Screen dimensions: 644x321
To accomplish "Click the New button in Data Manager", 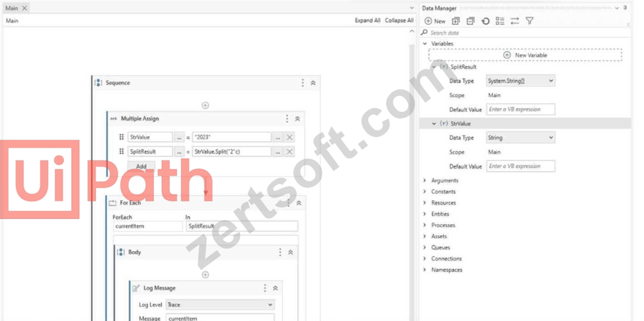I will point(435,21).
